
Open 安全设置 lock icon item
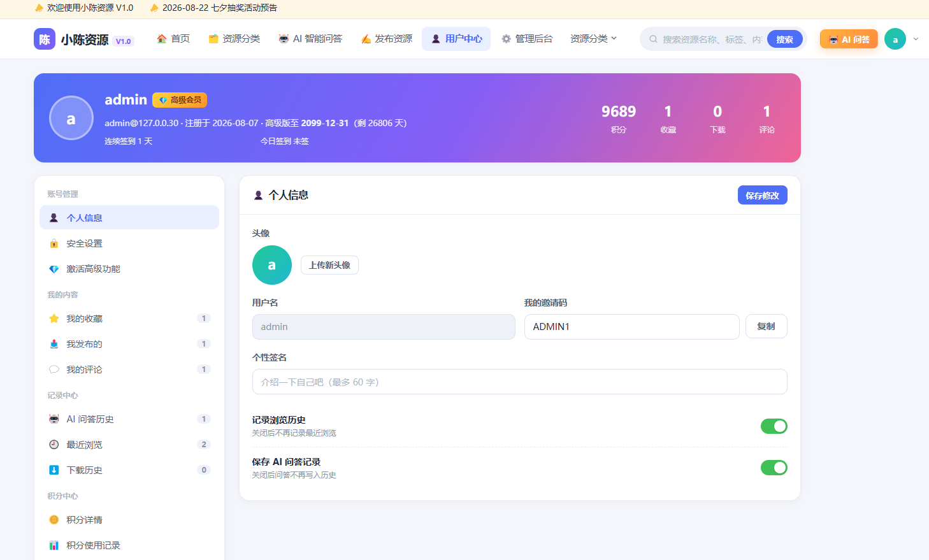pos(129,243)
